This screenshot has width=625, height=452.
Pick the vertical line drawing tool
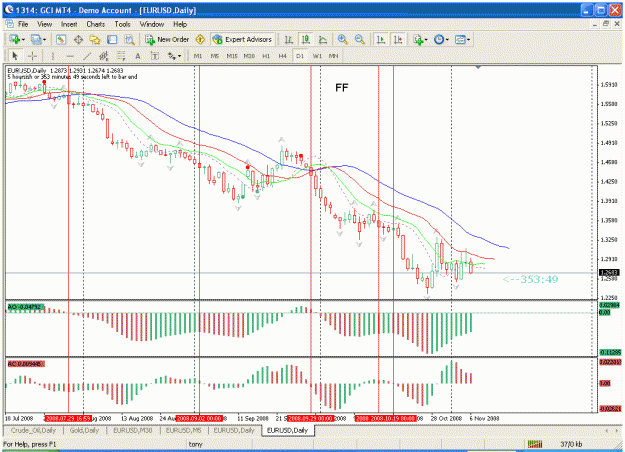pos(53,56)
